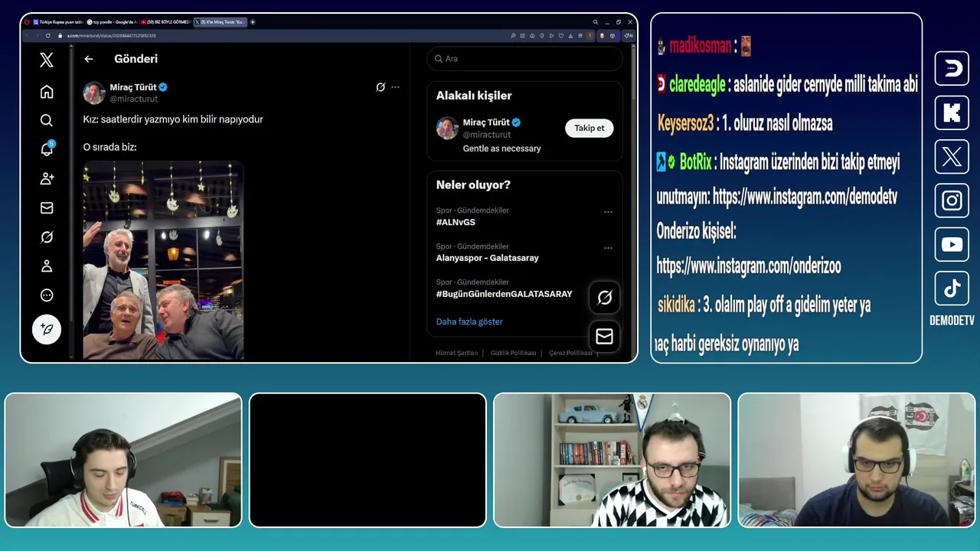This screenshot has width=980, height=551.
Task: Open a new browser tab with plus
Action: click(x=253, y=22)
